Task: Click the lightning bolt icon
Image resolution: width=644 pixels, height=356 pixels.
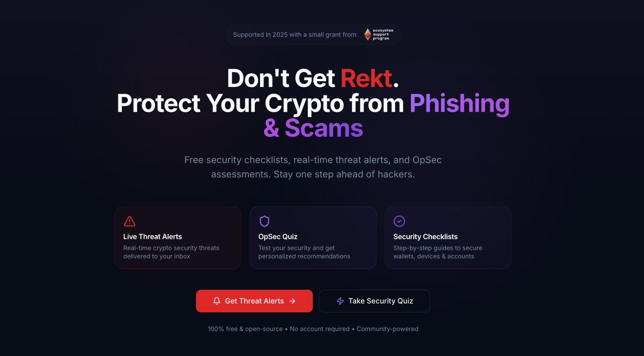Action: tap(340, 301)
